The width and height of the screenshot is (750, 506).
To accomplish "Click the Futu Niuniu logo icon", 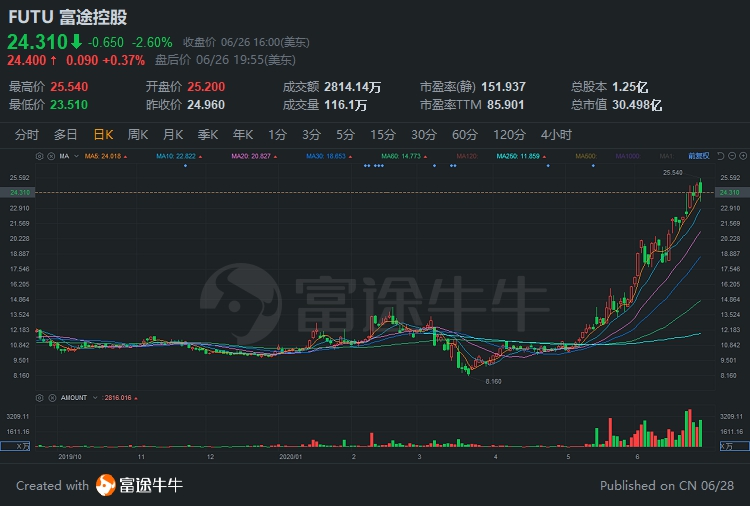I will (x=106, y=485).
